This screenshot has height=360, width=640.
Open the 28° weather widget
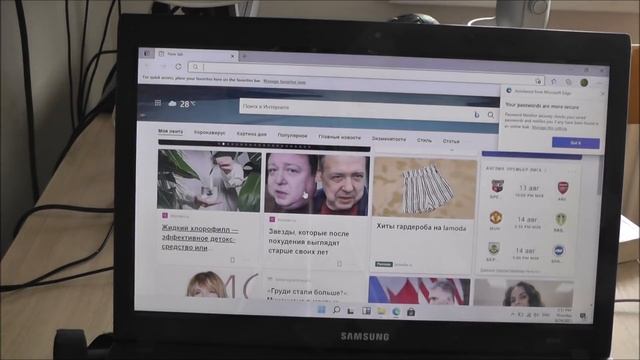pos(182,104)
